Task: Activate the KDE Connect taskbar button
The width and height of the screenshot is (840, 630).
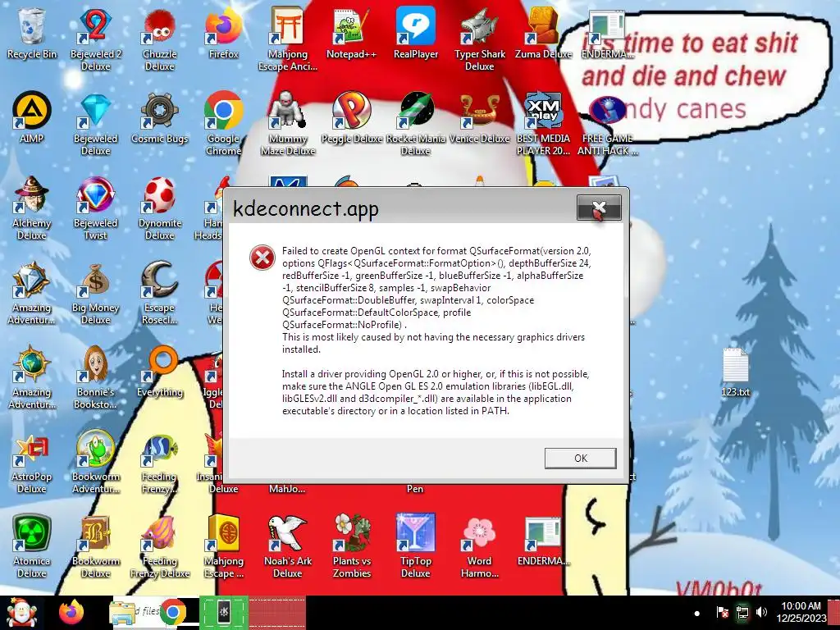Action: [x=223, y=613]
